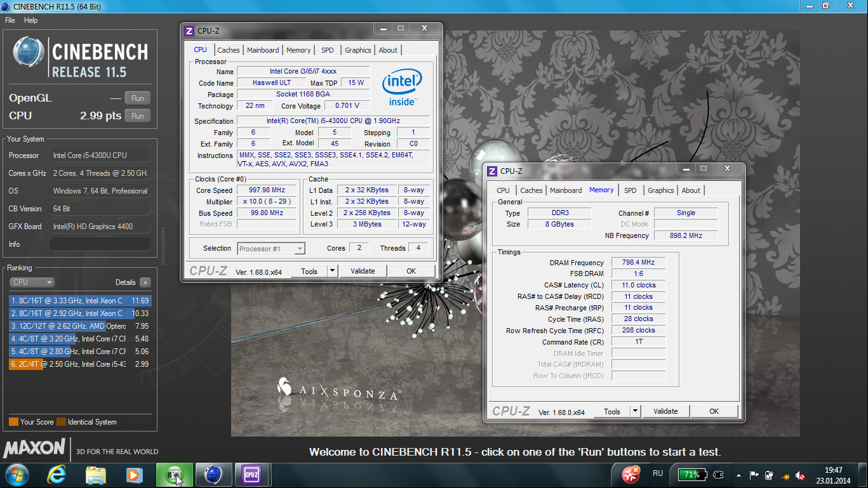Click the RU input language indicator
Image resolution: width=868 pixels, height=488 pixels.
click(658, 474)
